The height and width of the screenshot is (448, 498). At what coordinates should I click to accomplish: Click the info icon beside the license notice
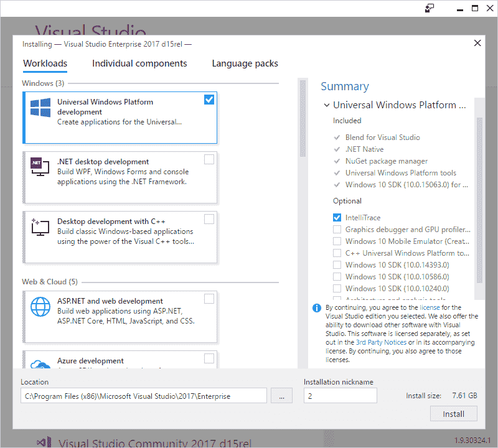[x=317, y=308]
